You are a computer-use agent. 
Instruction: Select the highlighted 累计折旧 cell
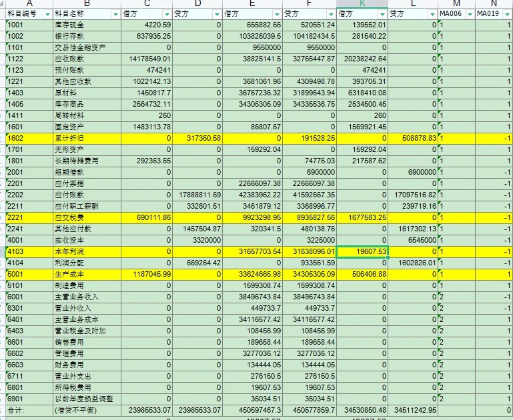(x=87, y=138)
